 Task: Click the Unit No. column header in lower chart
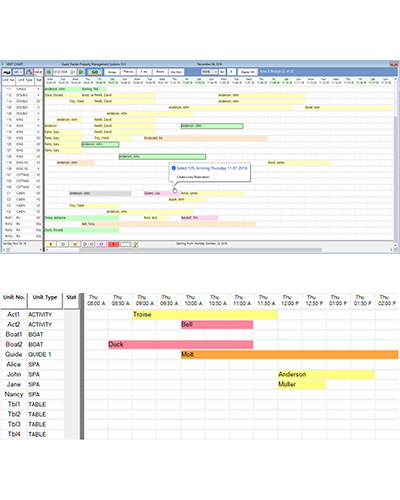click(x=14, y=301)
